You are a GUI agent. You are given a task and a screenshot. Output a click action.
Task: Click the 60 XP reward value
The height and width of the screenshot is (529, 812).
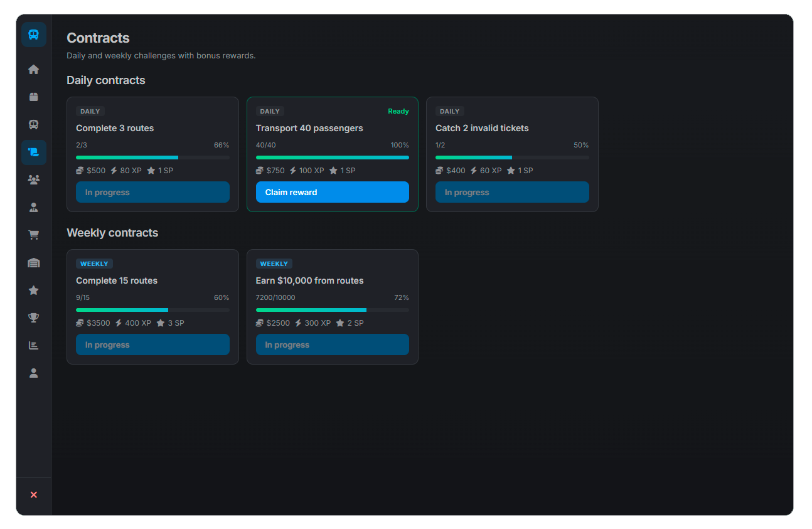[491, 171]
